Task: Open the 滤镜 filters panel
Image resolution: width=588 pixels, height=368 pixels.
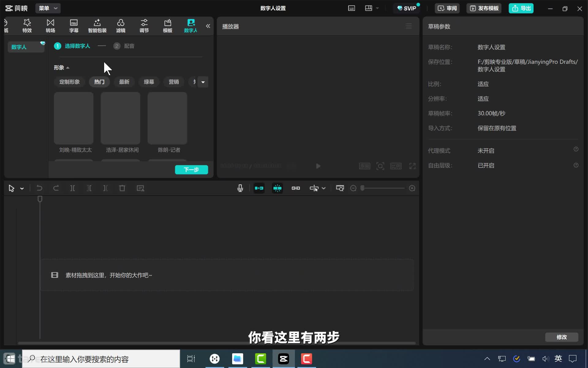Action: click(121, 26)
